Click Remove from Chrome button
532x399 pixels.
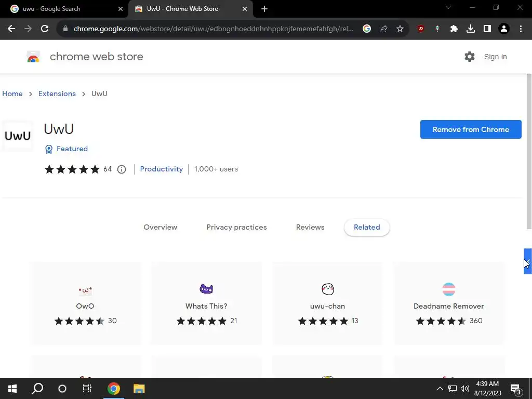click(471, 129)
